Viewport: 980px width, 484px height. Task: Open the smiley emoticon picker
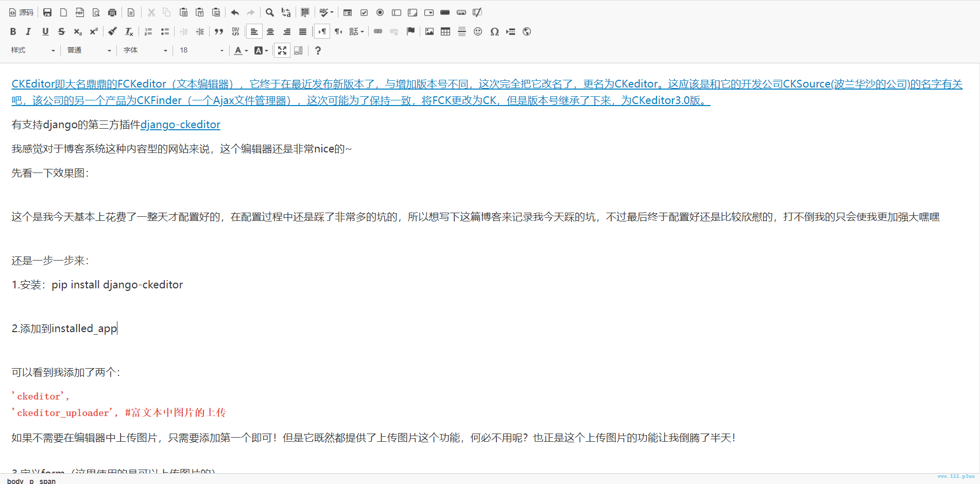click(x=478, y=31)
